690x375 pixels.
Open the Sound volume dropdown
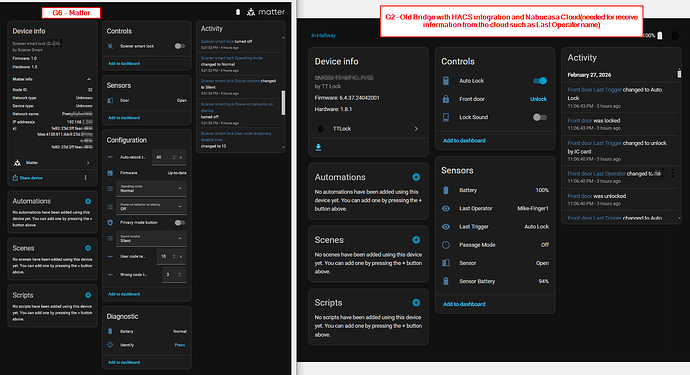[151, 239]
